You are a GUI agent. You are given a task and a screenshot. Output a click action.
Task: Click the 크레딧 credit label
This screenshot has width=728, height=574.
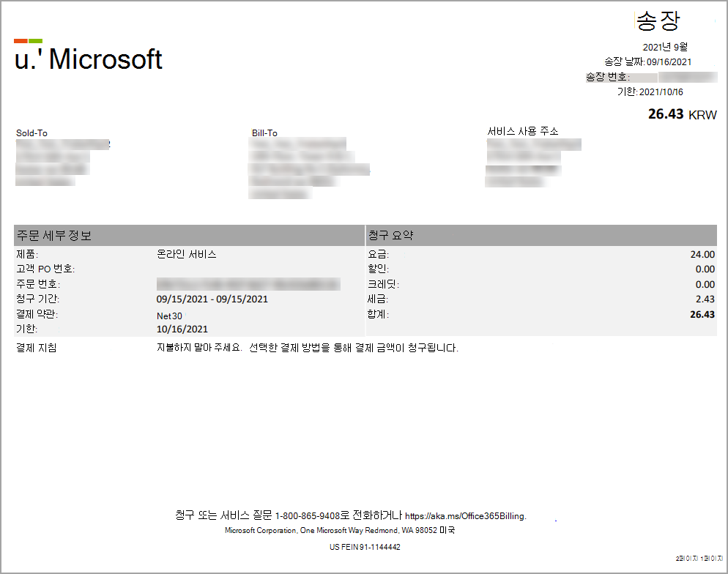click(384, 284)
